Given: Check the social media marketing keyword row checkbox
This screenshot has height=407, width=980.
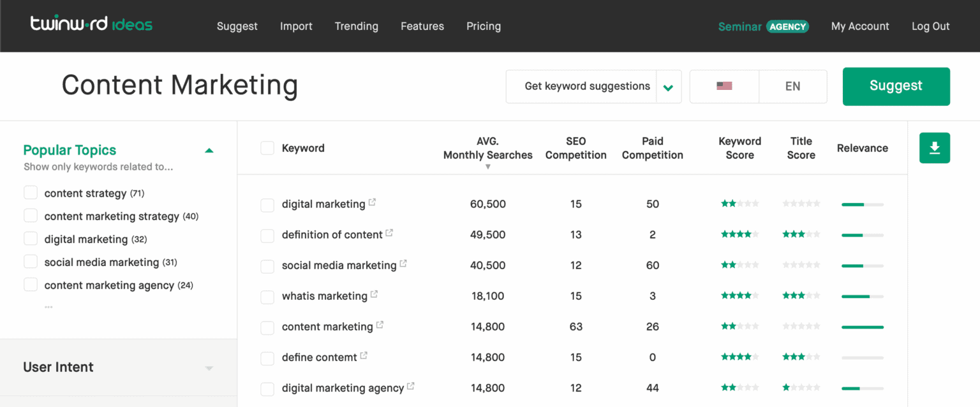Looking at the screenshot, I should [x=267, y=266].
